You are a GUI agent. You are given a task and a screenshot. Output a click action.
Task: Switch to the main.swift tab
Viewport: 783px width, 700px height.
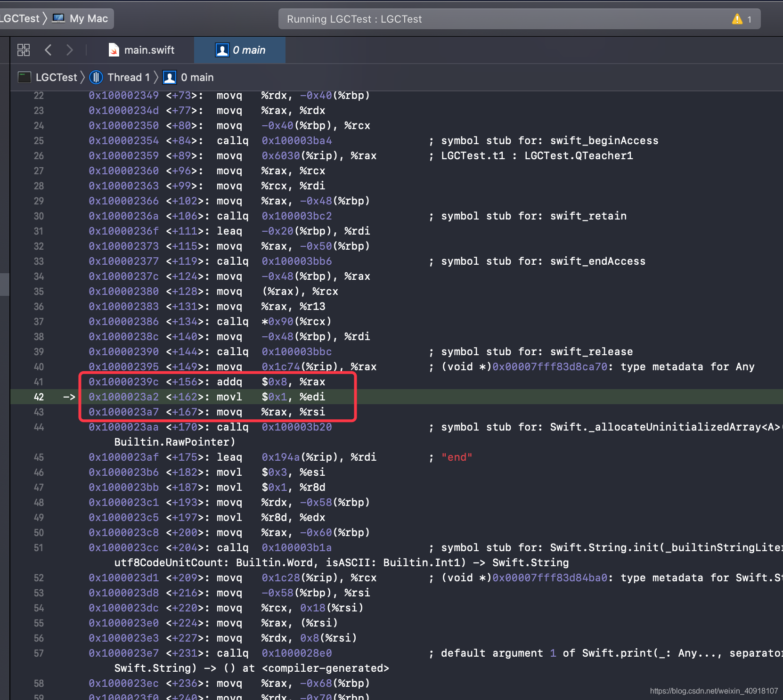coord(142,50)
